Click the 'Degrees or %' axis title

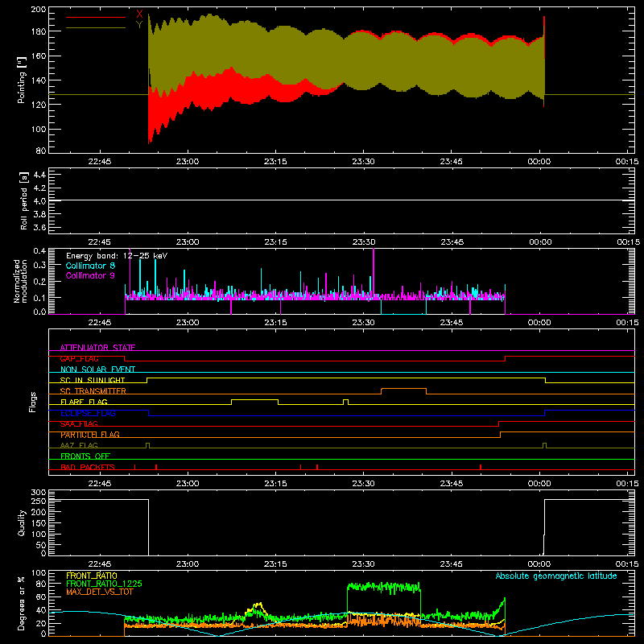[x=22, y=604]
